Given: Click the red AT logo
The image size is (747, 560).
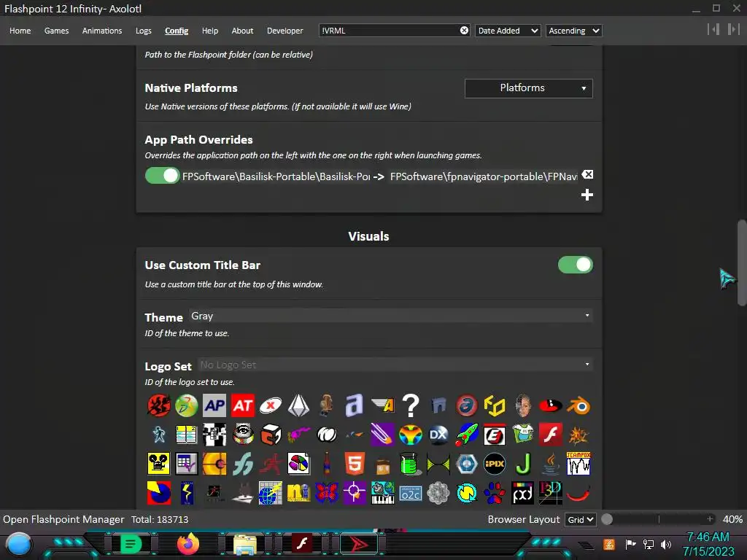Looking at the screenshot, I should pos(243,405).
